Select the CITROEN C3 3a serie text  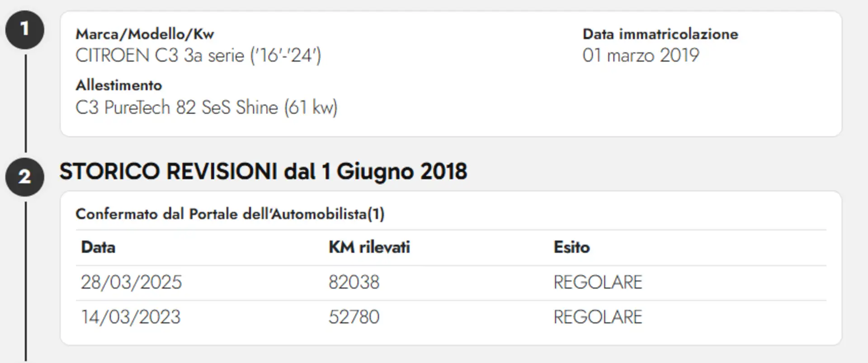click(198, 56)
